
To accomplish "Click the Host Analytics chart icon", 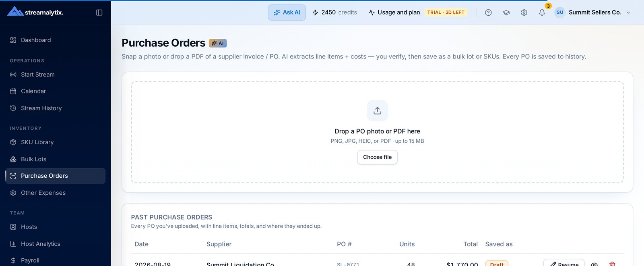I will tap(13, 244).
